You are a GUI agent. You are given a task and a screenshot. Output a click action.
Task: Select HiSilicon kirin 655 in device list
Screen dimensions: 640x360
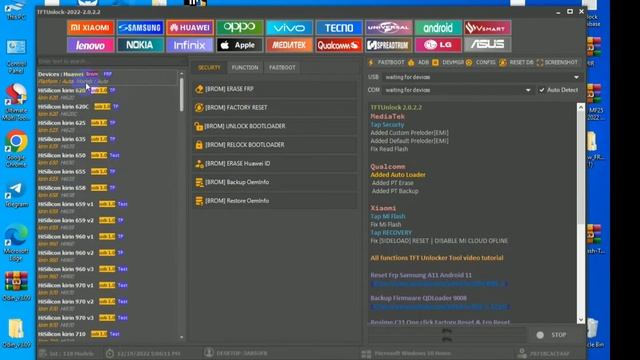pyautogui.click(x=107, y=175)
